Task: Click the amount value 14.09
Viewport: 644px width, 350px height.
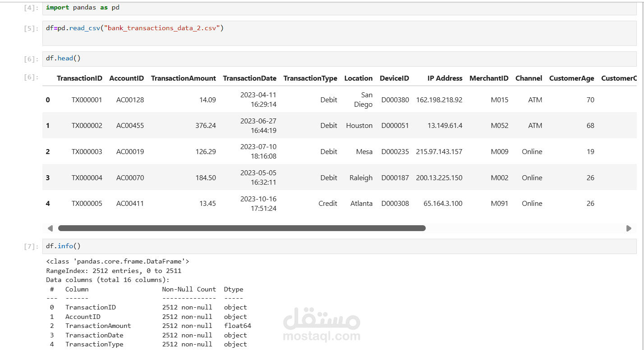Action: [x=207, y=100]
